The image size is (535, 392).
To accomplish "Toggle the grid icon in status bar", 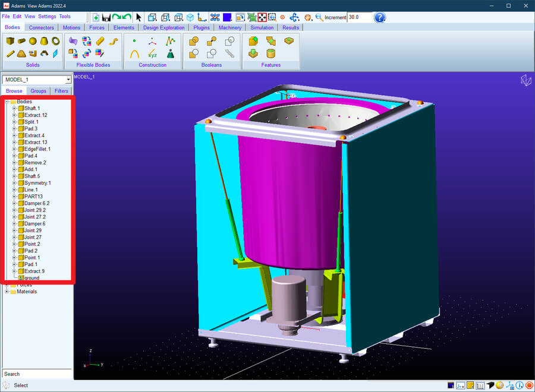I will (x=480, y=385).
